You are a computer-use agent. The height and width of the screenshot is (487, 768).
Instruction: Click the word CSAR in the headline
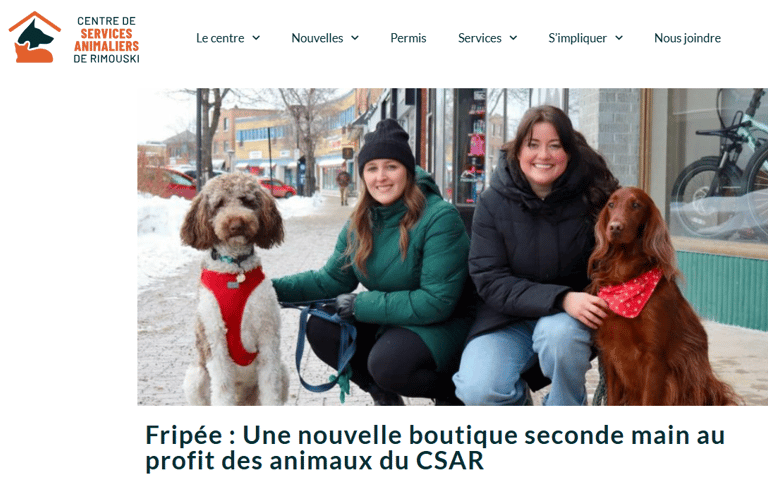pyautogui.click(x=450, y=461)
